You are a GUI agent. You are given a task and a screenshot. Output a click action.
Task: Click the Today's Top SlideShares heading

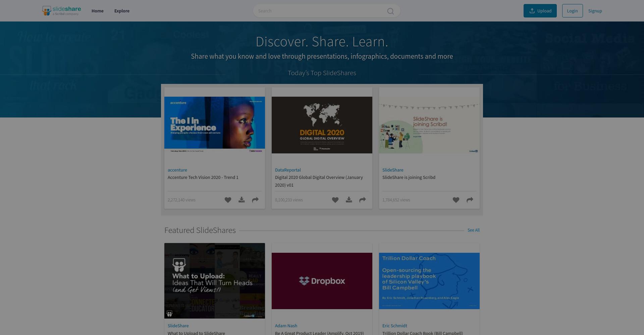(x=322, y=73)
